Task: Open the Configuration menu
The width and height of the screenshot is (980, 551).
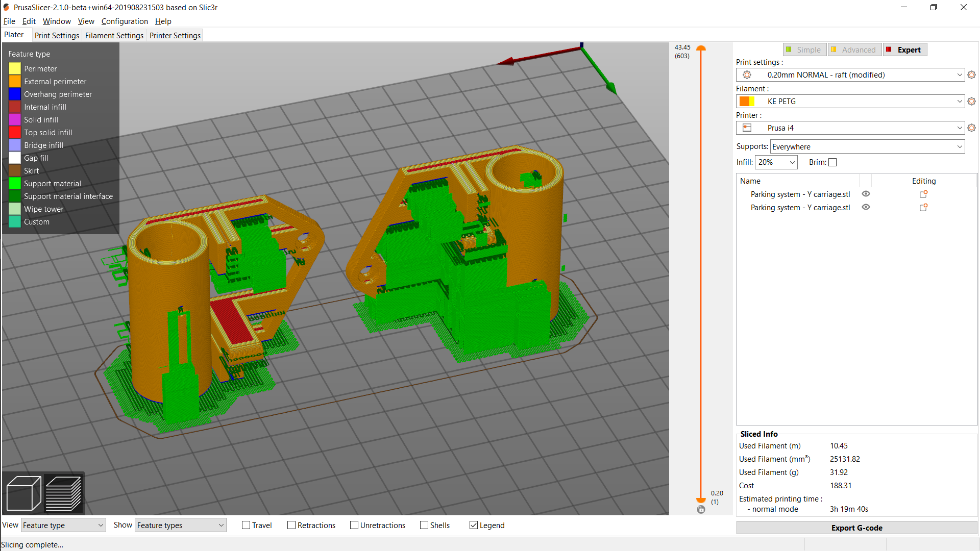Action: (x=125, y=21)
